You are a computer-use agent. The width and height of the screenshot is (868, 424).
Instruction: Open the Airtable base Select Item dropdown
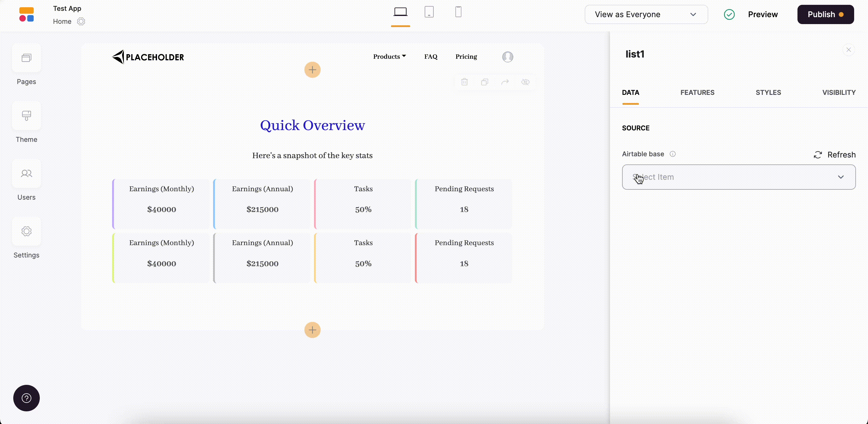pos(739,177)
